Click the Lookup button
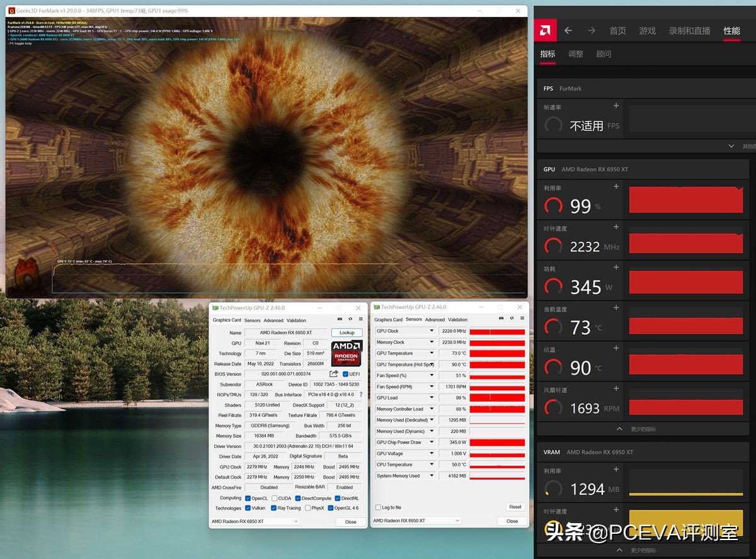Viewport: 756px width, 559px height. (x=346, y=332)
